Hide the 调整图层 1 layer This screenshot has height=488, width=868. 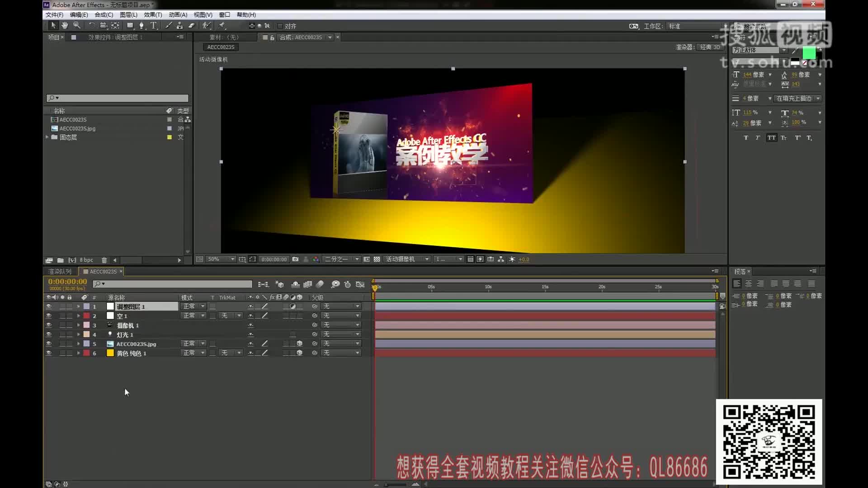(x=48, y=306)
